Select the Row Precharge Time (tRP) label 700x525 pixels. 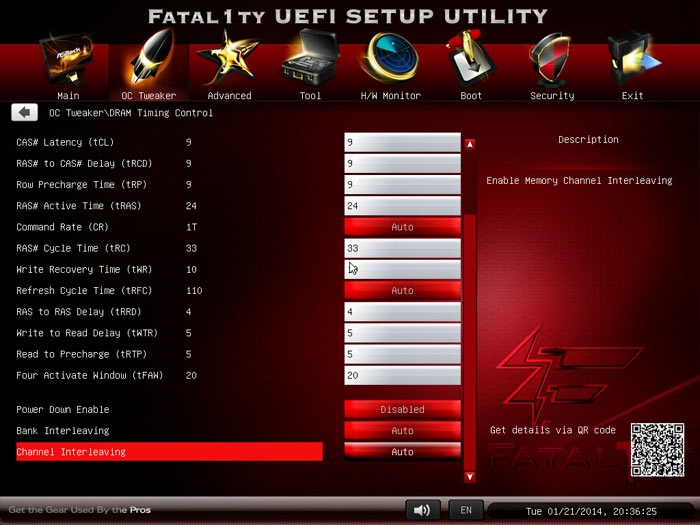pos(81,184)
